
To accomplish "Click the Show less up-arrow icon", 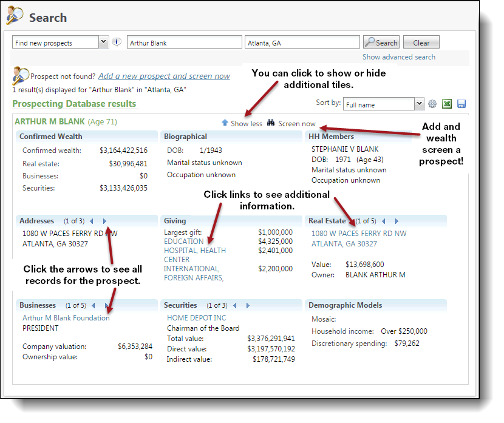I will tap(225, 122).
